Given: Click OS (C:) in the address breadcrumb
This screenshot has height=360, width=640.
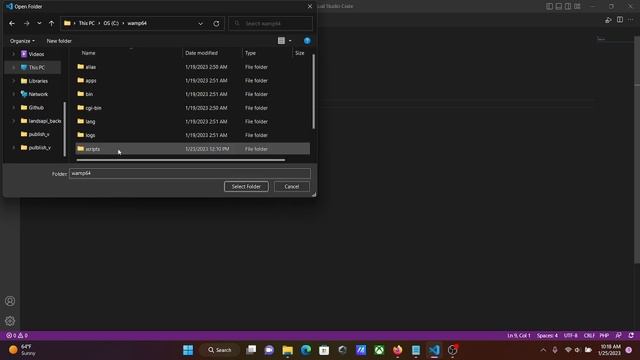Looking at the screenshot, I should coord(111,23).
